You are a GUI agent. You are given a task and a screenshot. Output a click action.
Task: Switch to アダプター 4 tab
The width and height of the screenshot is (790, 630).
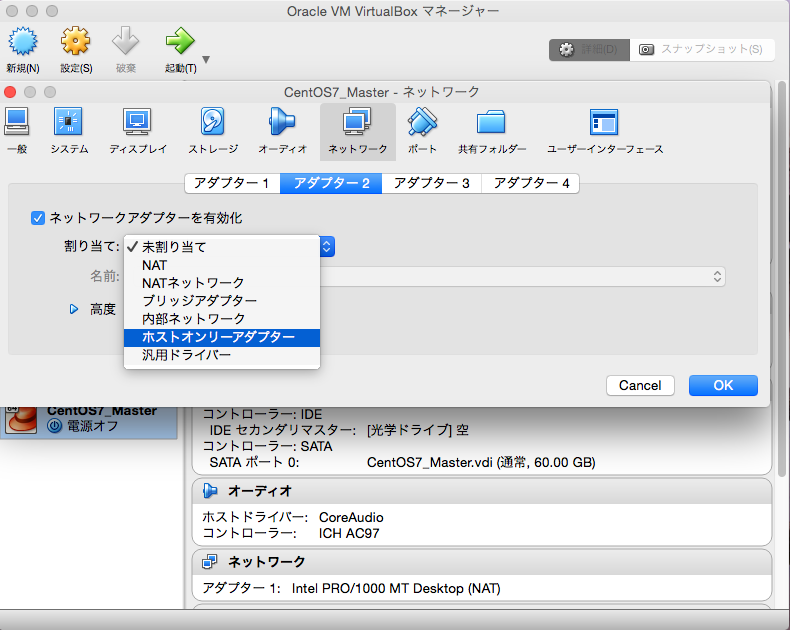click(x=531, y=183)
